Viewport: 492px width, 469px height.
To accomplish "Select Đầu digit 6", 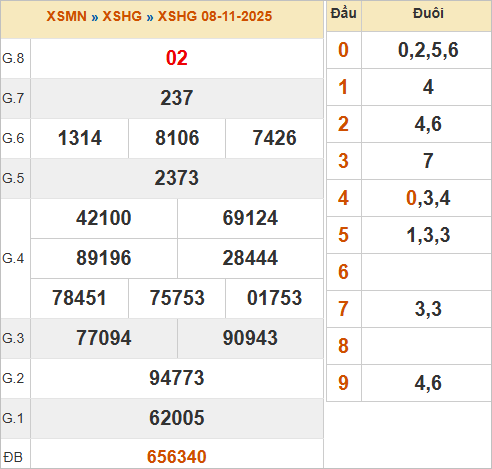I will click(x=343, y=272).
